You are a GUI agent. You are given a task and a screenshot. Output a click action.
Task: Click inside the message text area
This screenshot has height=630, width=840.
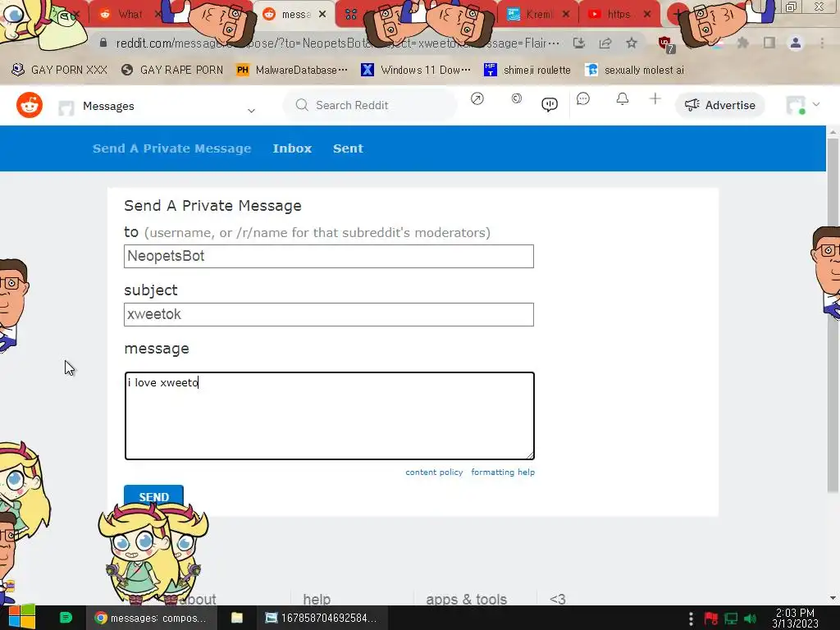[x=330, y=416]
